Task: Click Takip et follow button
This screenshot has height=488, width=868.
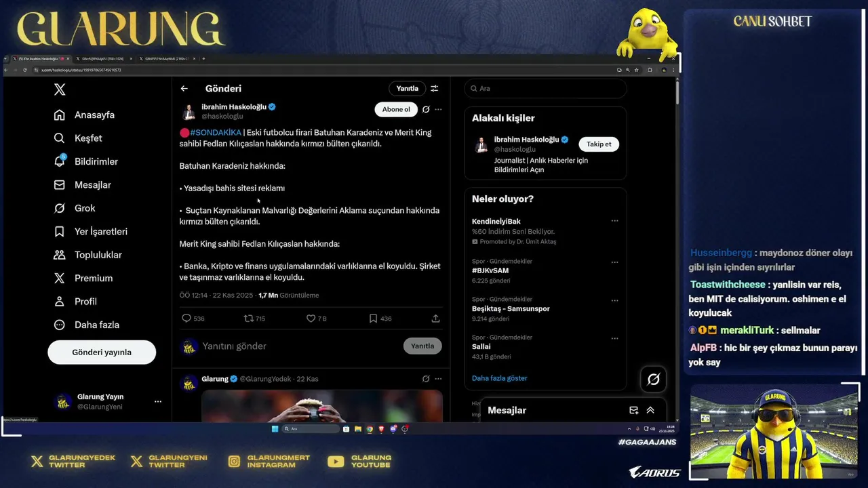Action: [599, 144]
